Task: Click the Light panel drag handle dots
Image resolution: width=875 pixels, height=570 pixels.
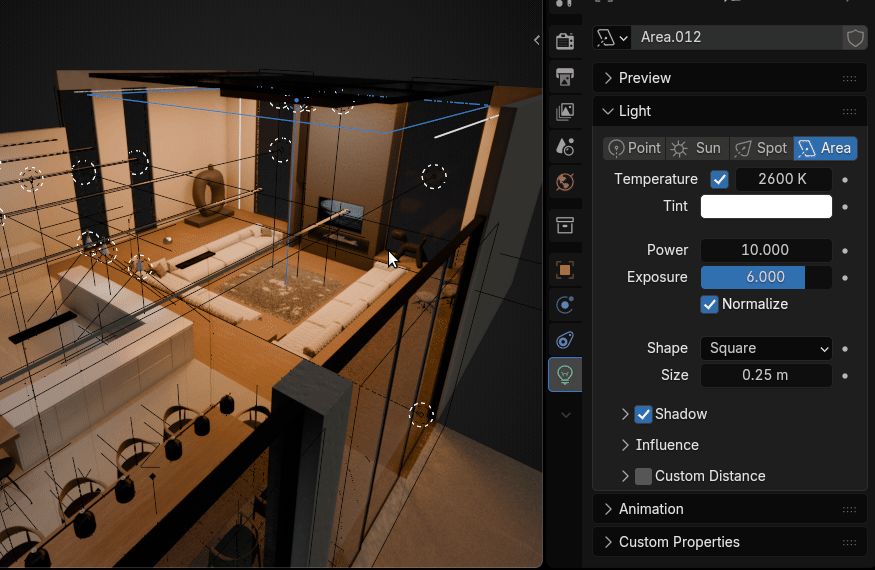Action: click(849, 112)
